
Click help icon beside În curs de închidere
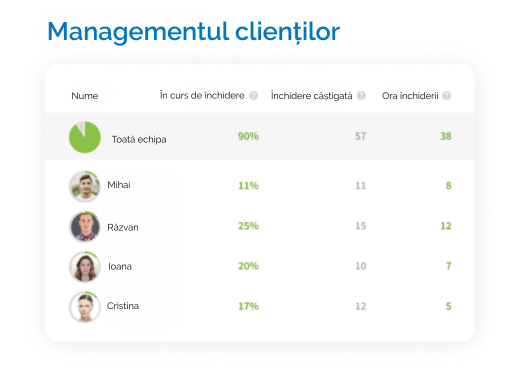click(x=254, y=96)
